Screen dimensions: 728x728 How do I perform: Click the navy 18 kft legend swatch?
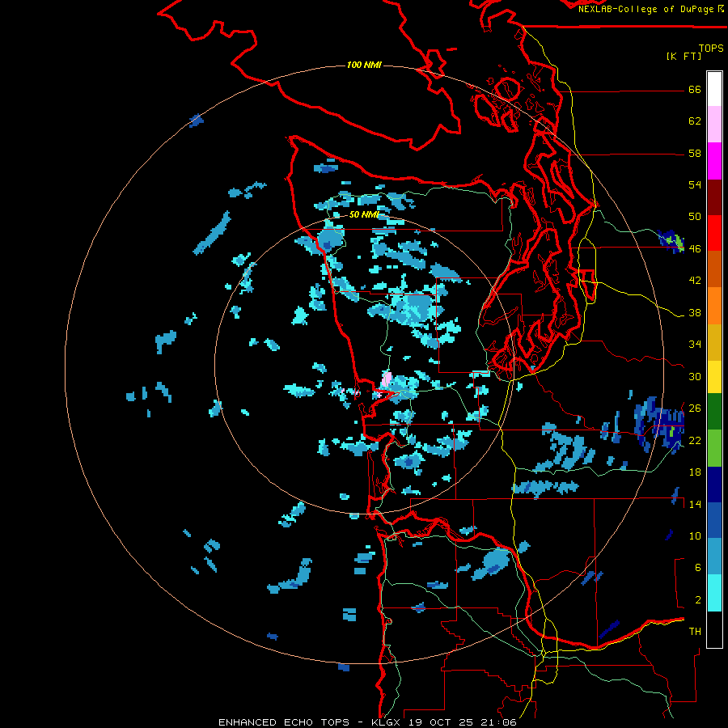[714, 485]
